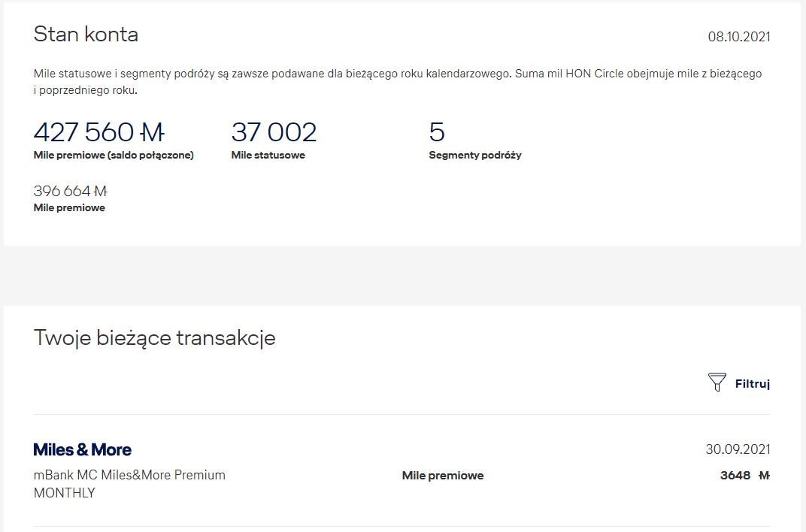Click mBank MC Miles&More Premium transaction name
The image size is (806, 532).
coord(129,475)
